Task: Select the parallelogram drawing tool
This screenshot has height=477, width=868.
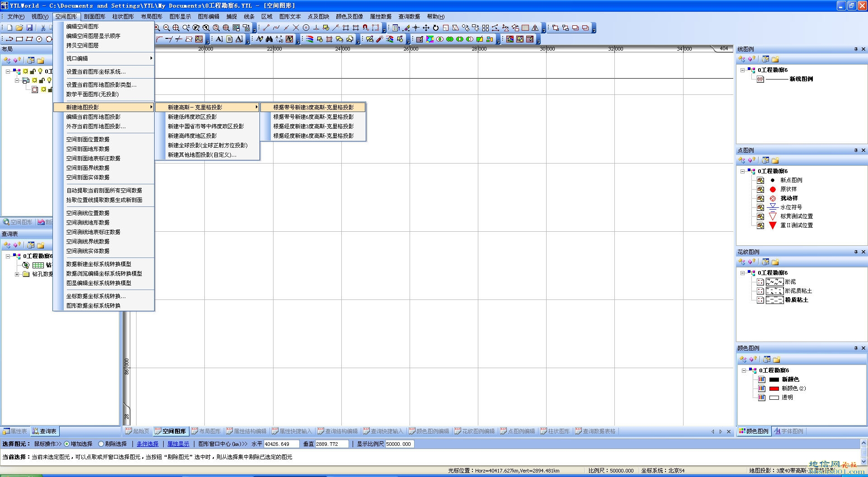Action: pos(29,39)
